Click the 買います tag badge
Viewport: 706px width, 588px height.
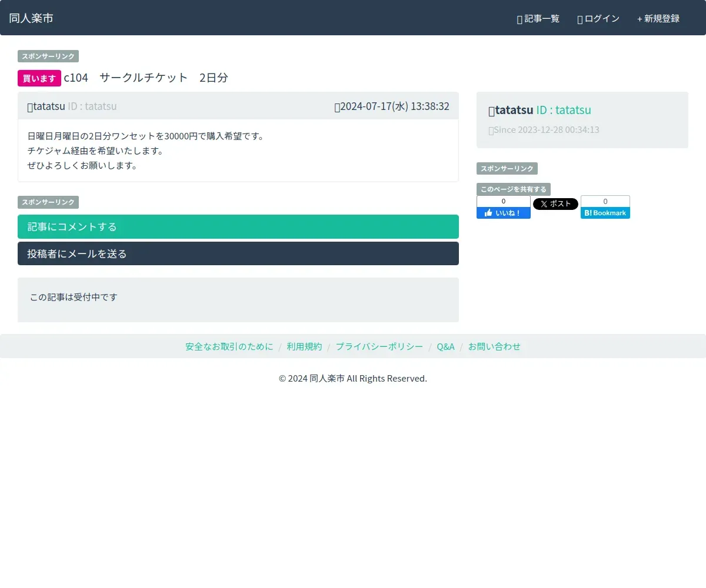(39, 78)
